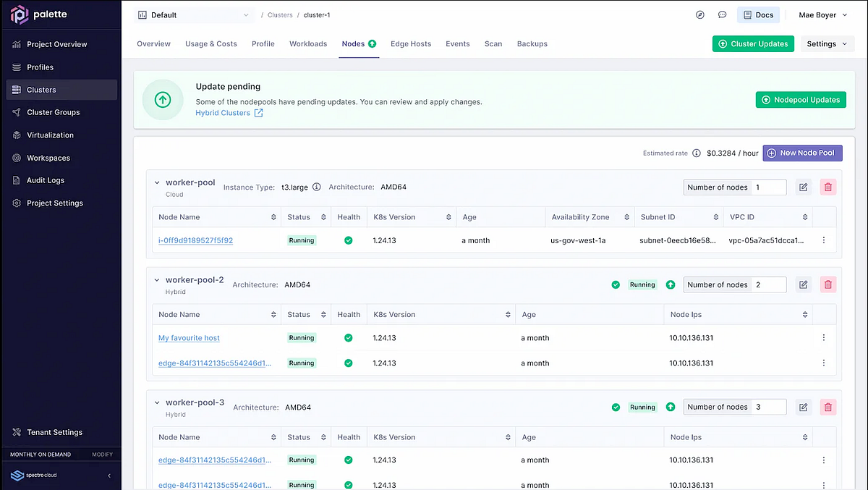Open the chat messages icon in header

click(722, 15)
